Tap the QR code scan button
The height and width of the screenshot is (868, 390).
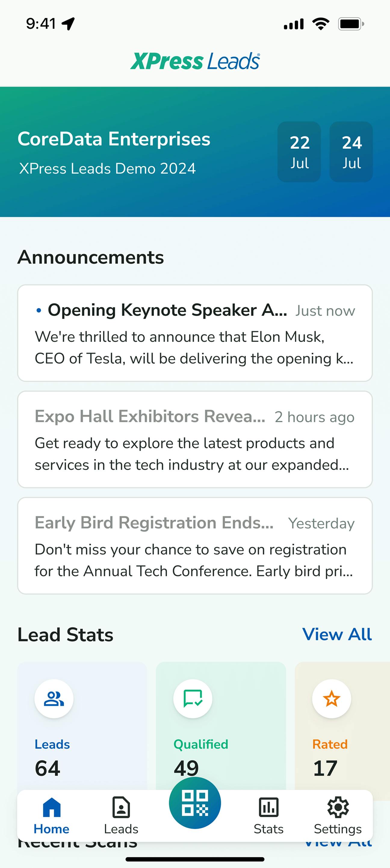tap(195, 803)
